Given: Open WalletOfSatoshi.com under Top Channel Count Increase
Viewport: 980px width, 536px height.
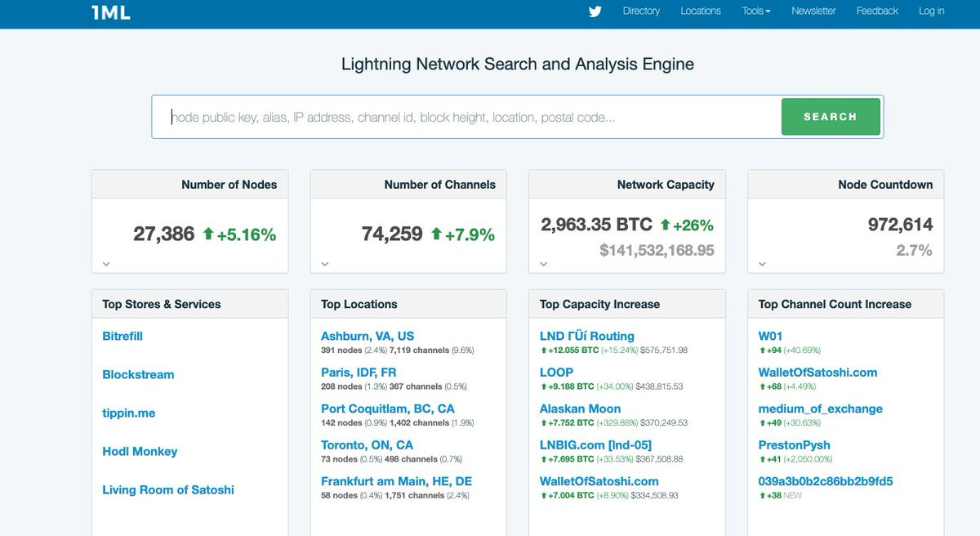Looking at the screenshot, I should coord(818,372).
